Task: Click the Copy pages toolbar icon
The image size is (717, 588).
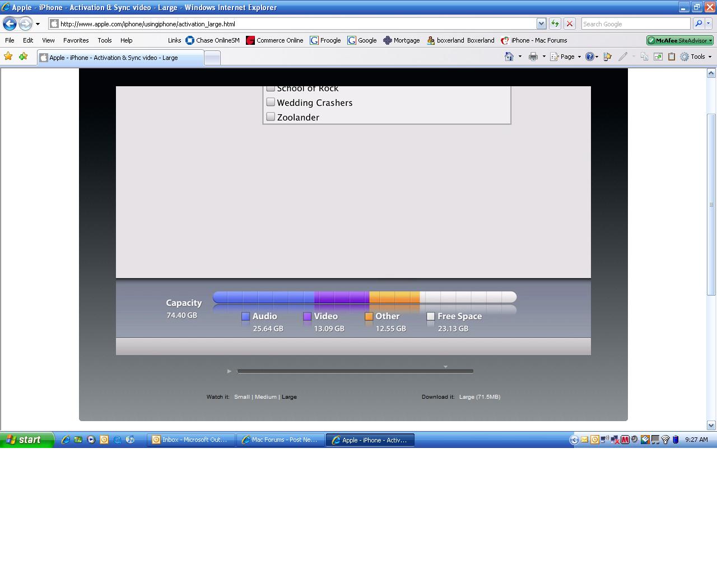Action: [x=644, y=57]
